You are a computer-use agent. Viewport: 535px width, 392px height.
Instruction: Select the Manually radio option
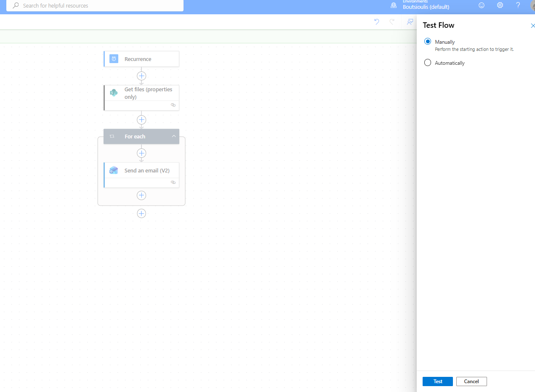click(x=428, y=42)
